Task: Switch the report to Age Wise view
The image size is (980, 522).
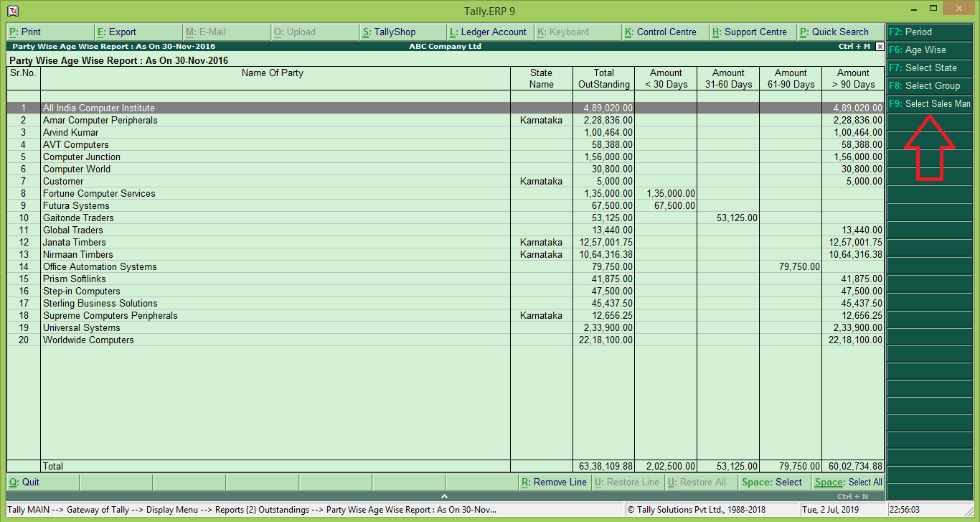Action: [928, 50]
